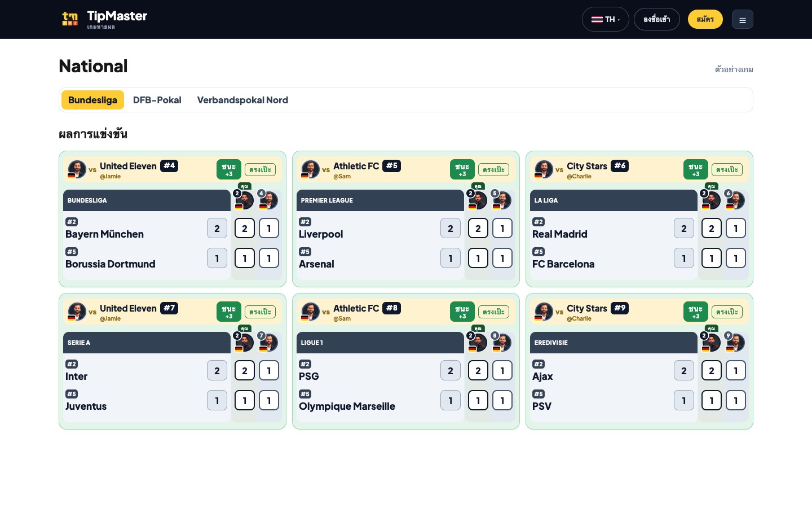The height and width of the screenshot is (508, 812).
Task: Click the Ajax team name
Action: click(542, 376)
